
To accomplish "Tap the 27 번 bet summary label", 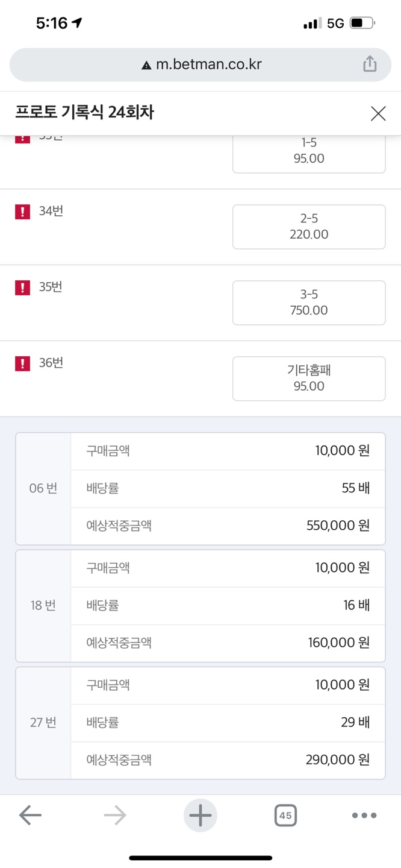I will pyautogui.click(x=43, y=722).
